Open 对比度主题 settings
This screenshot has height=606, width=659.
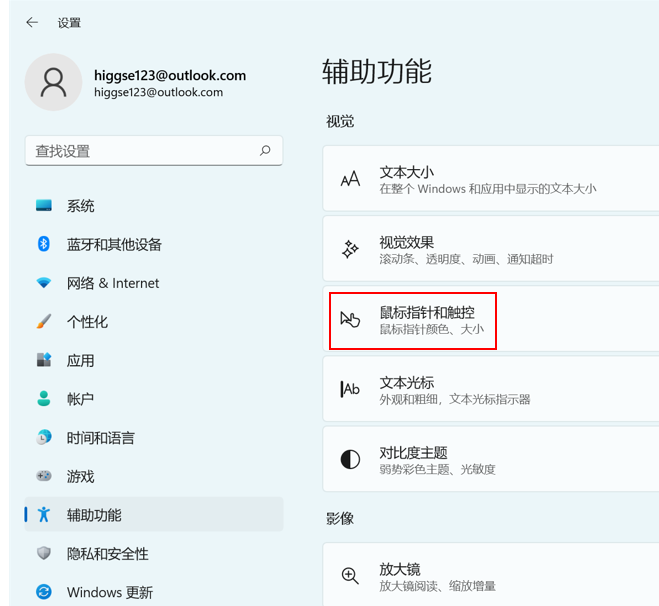tap(490, 460)
